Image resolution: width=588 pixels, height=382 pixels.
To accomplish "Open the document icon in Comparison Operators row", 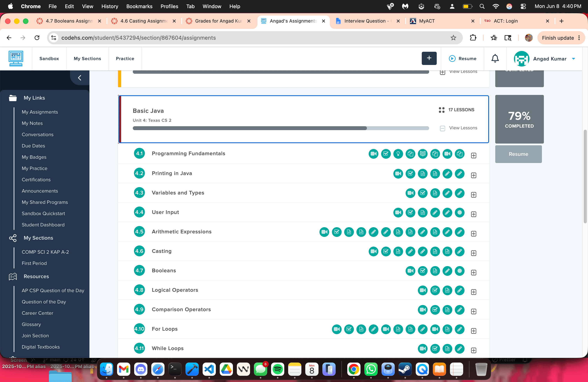I will (x=447, y=310).
